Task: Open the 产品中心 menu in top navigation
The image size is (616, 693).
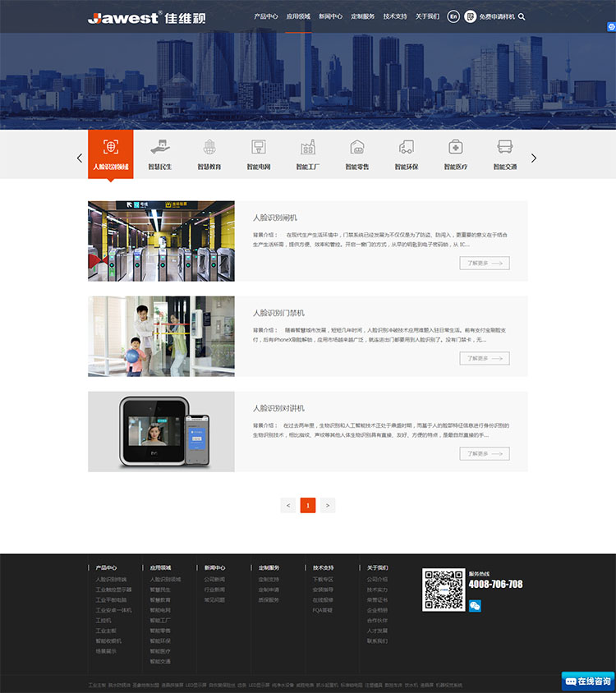Action: pyautogui.click(x=266, y=16)
